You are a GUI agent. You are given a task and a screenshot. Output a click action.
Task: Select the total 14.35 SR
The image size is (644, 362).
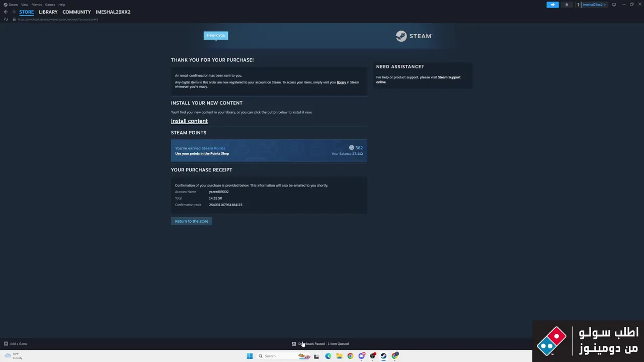tap(215, 198)
